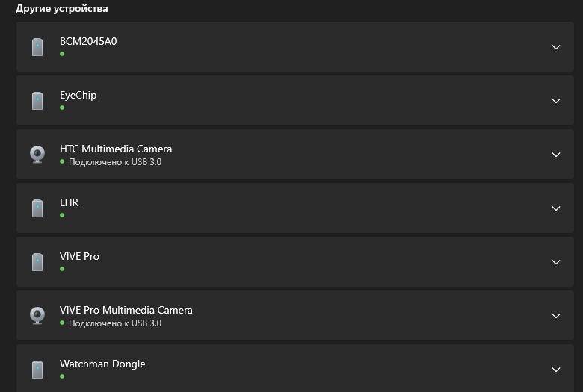Viewport: 583px width, 392px height.
Task: Click the HTC Multimedia Camera name label
Action: (x=116, y=149)
